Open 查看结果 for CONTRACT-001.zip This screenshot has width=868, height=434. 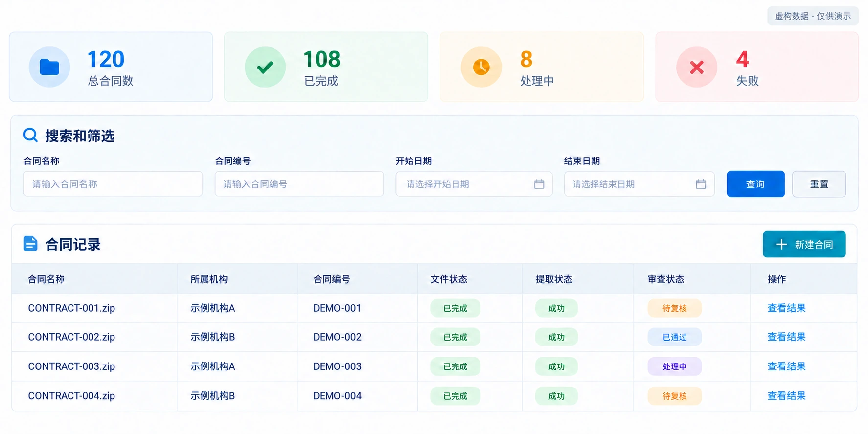786,308
